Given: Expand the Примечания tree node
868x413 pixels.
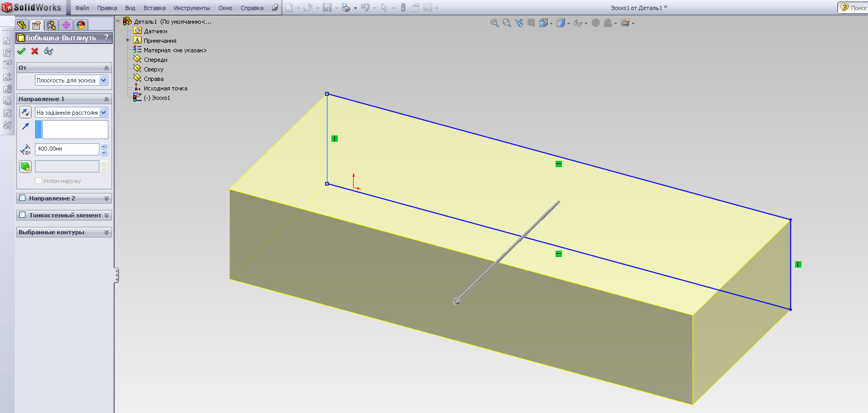Looking at the screenshot, I should click(127, 40).
